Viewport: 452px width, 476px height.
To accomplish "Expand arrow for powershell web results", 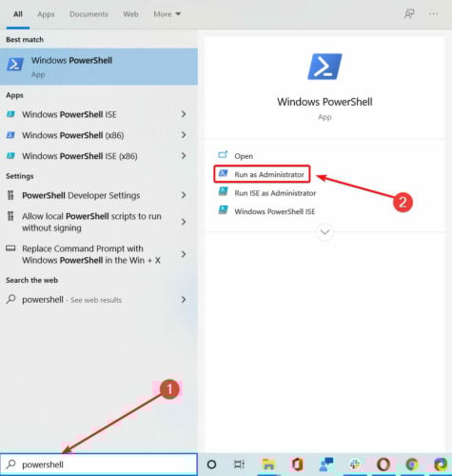I will (x=184, y=300).
